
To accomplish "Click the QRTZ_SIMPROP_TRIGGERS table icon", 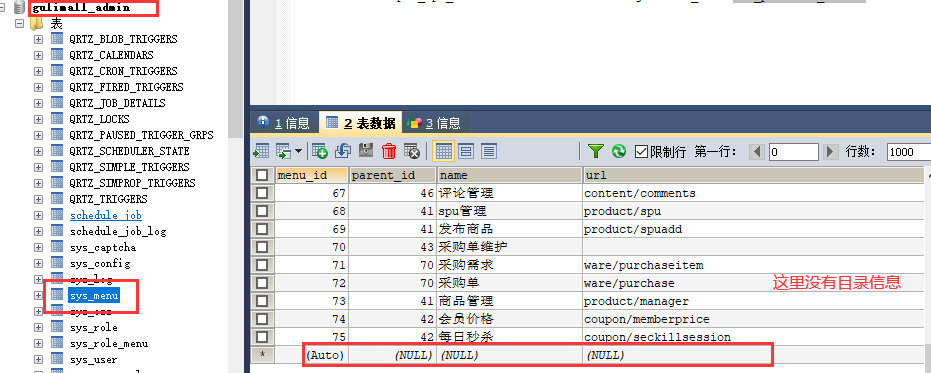I will [57, 183].
